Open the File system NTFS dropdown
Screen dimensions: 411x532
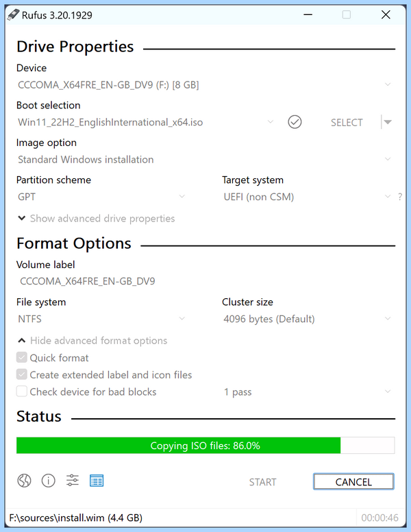tap(103, 319)
